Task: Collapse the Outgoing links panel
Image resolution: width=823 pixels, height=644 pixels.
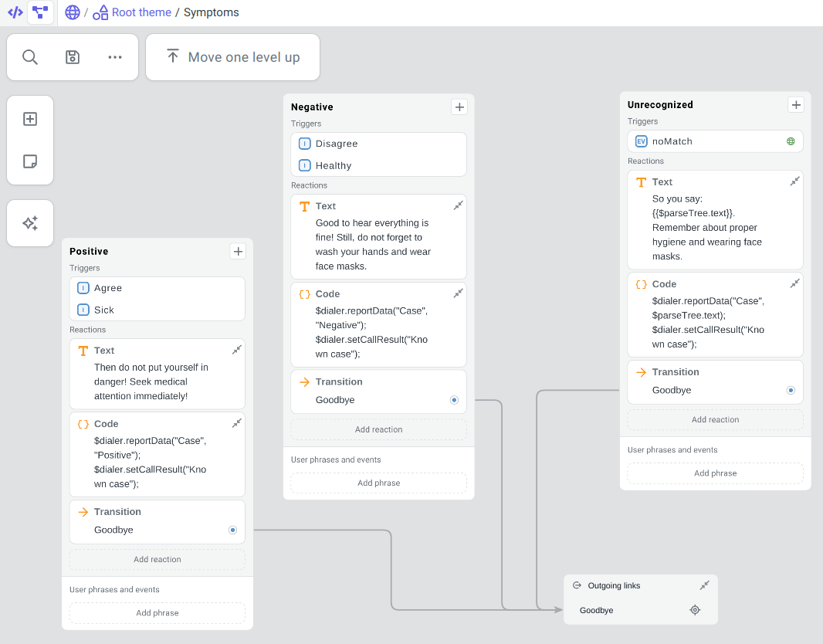Action: coord(704,585)
